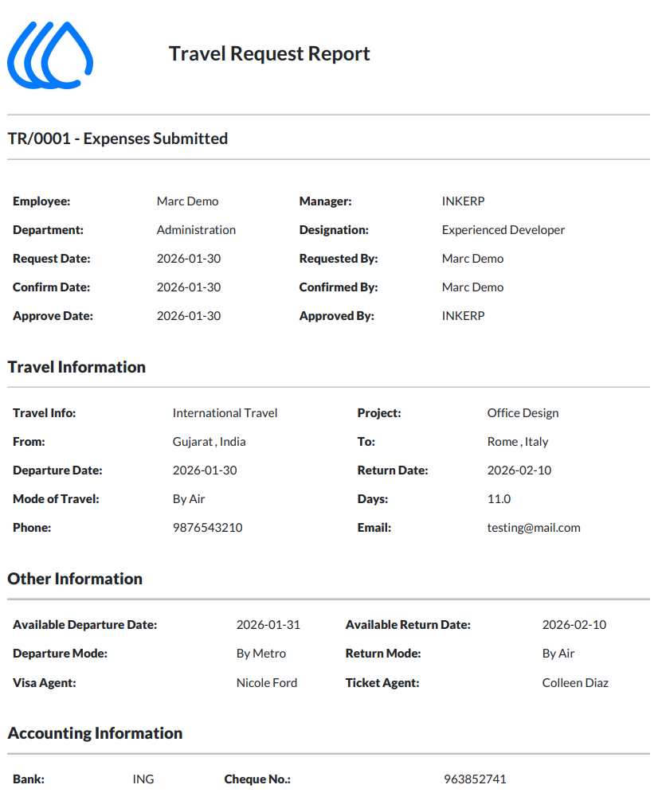
Task: Select the Departure Date value 2026-01-30
Action: click(205, 470)
